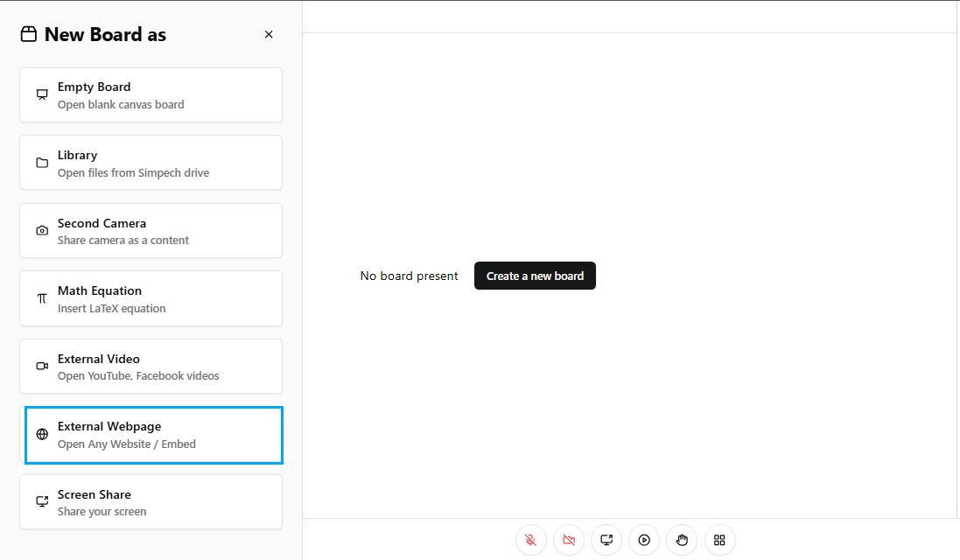Select the Empty Board option

click(x=151, y=95)
